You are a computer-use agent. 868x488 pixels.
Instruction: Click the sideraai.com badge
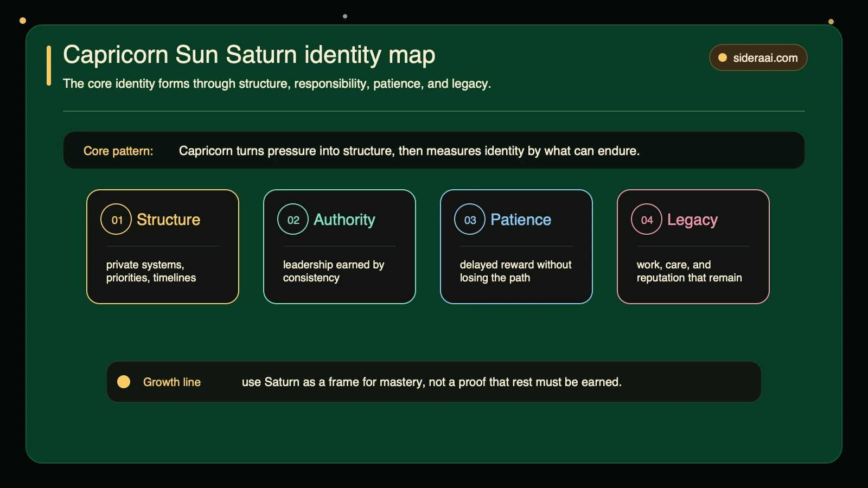click(x=758, y=57)
